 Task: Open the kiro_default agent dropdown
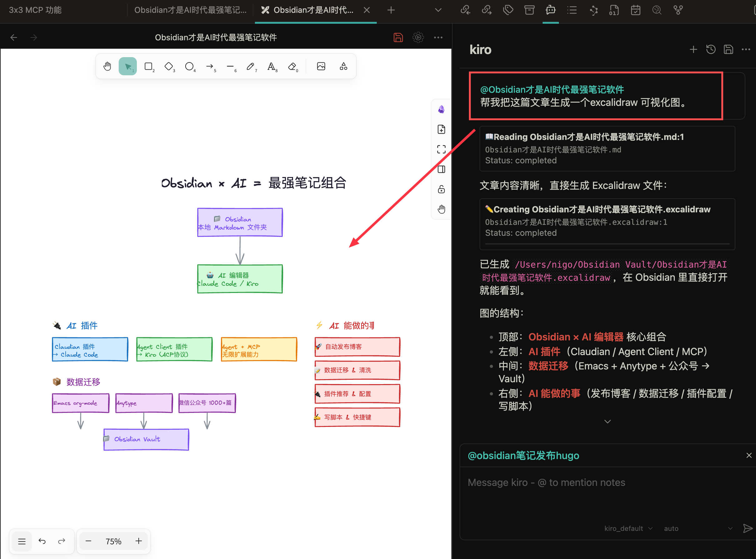coord(628,528)
